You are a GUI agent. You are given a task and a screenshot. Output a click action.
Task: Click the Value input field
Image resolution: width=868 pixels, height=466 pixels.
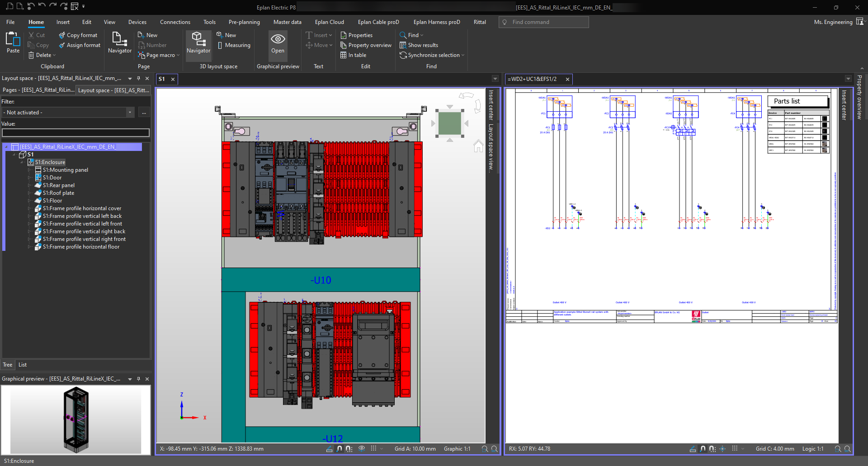coord(75,132)
